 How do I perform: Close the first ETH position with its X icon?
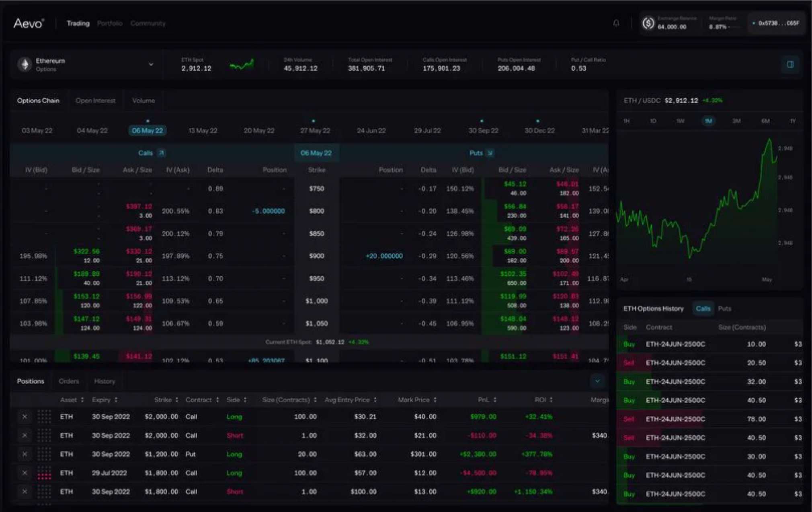(25, 417)
